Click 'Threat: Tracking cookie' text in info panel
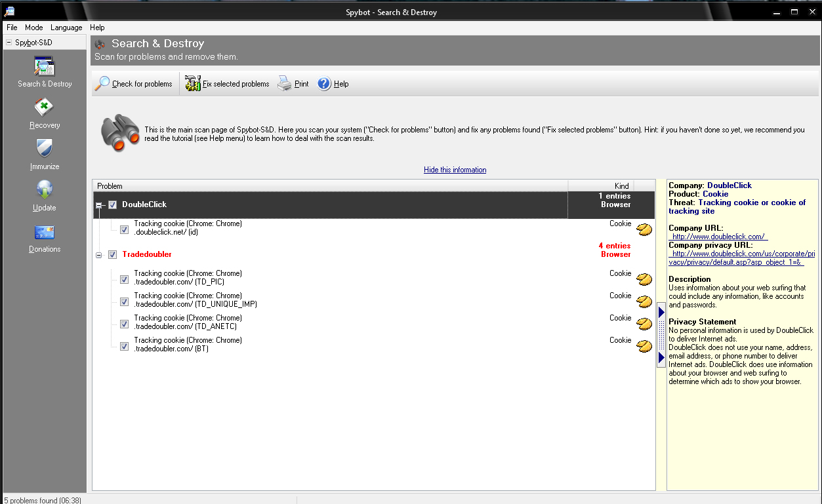This screenshot has width=822, height=504. (x=737, y=206)
